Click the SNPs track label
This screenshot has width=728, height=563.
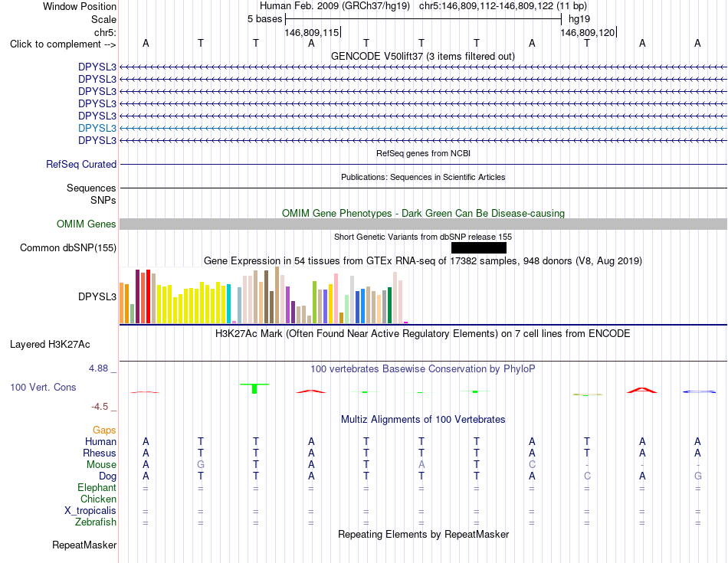click(103, 200)
